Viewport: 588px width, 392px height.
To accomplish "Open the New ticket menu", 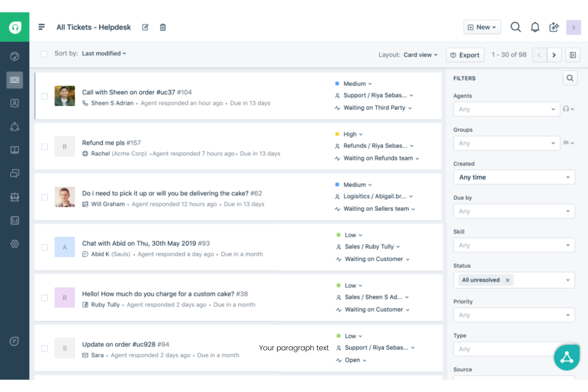I will point(482,27).
